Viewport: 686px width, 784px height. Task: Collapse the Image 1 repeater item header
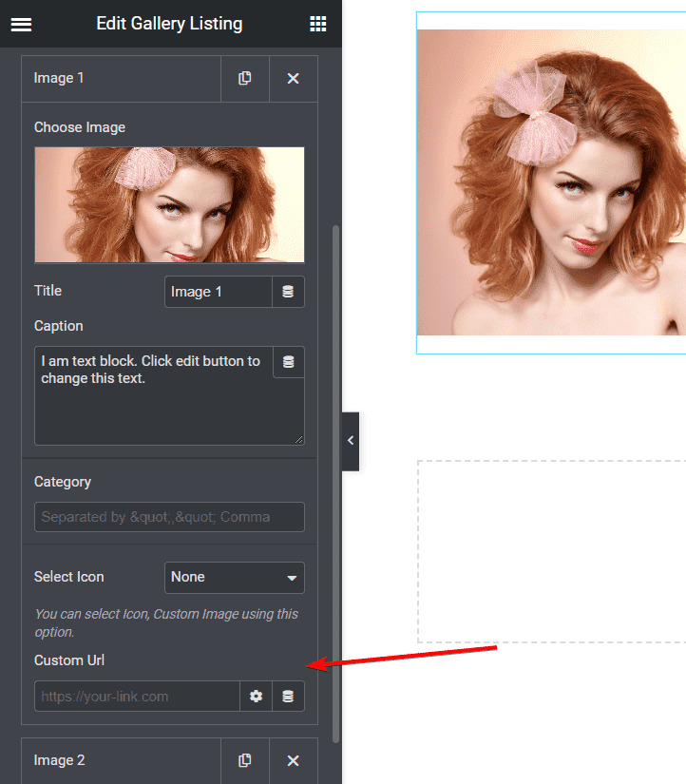click(121, 79)
